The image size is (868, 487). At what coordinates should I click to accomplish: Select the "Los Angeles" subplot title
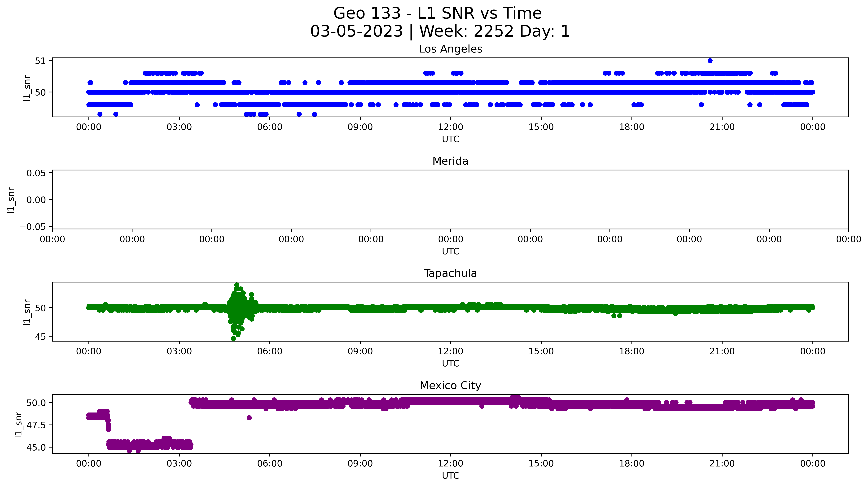[451, 49]
